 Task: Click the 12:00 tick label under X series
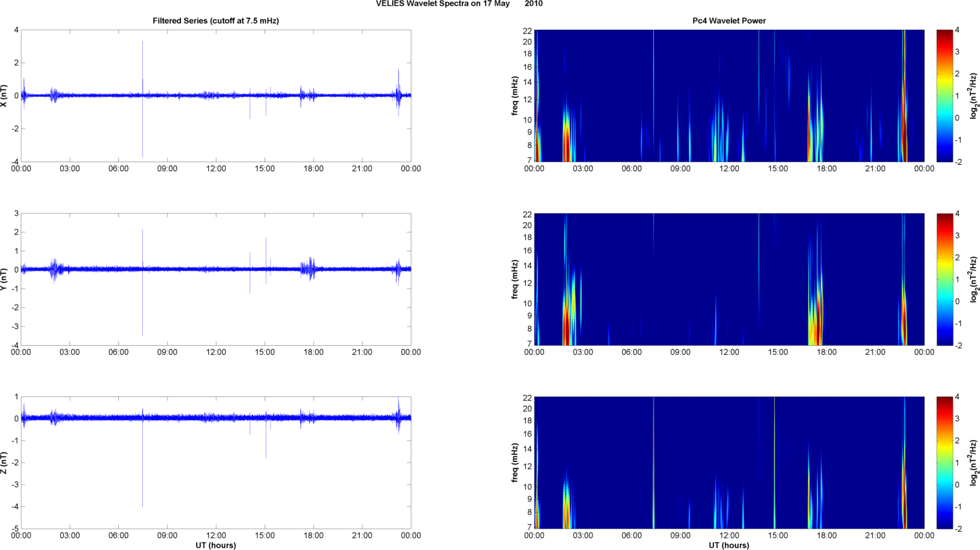pos(216,169)
